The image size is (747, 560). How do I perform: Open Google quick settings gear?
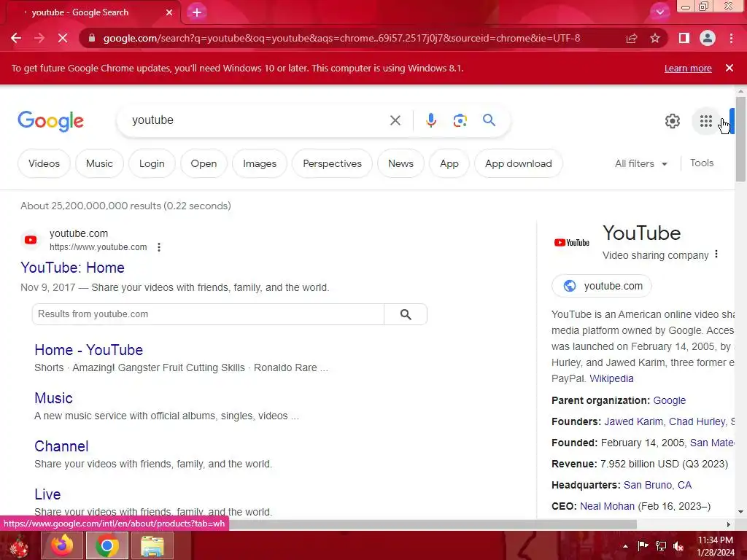[x=672, y=121]
